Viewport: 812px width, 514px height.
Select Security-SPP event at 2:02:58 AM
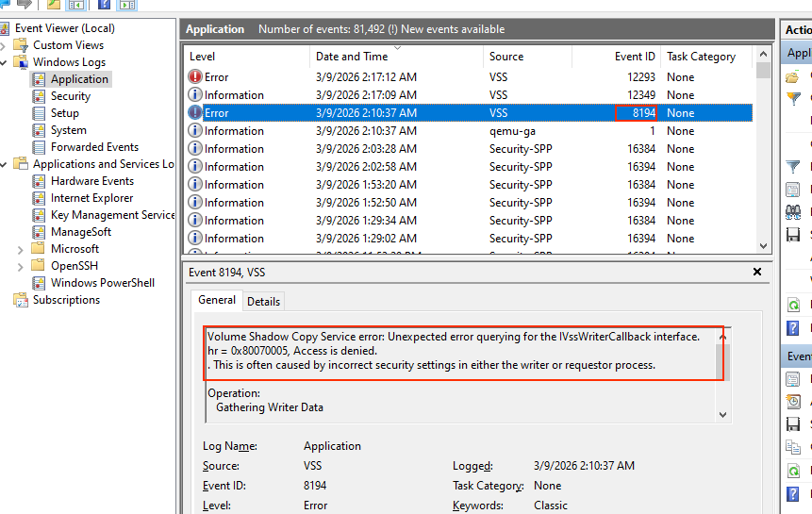click(469, 167)
